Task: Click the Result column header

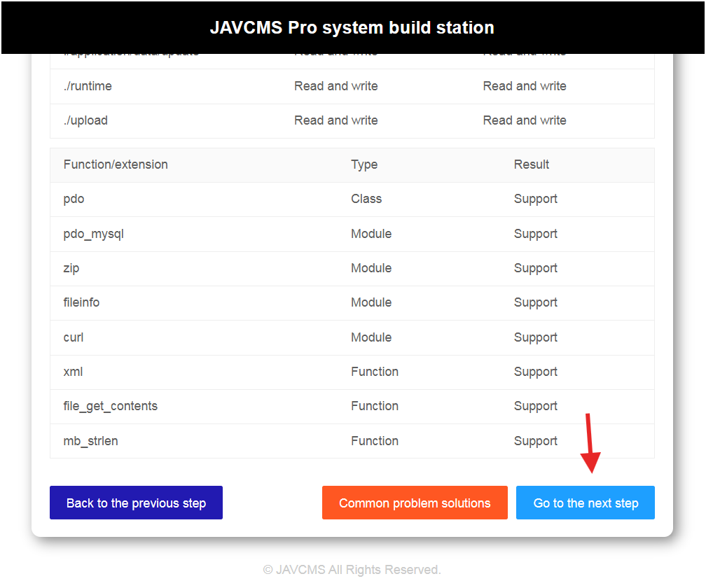Action: [x=532, y=164]
